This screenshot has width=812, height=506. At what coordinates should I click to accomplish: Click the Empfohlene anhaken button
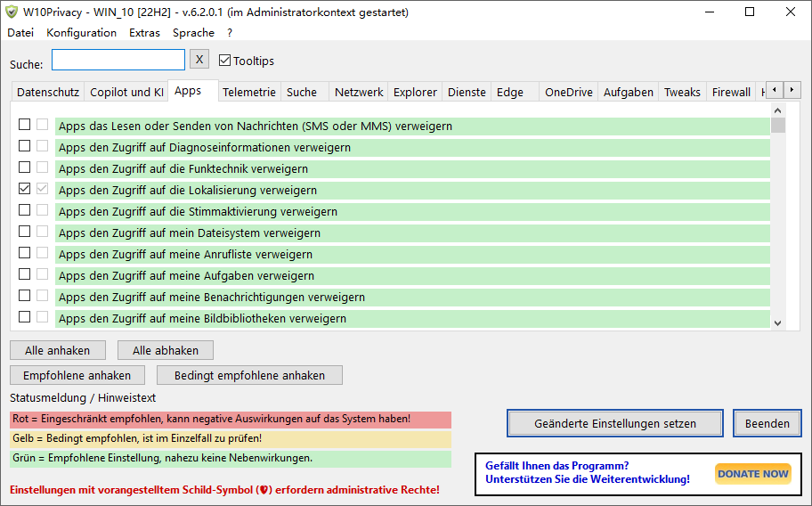(x=77, y=375)
